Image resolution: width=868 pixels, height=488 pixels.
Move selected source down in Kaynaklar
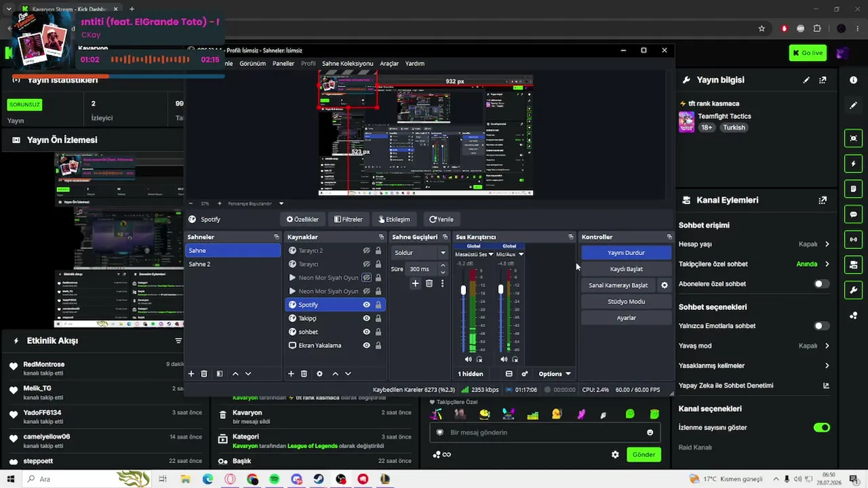348,373
